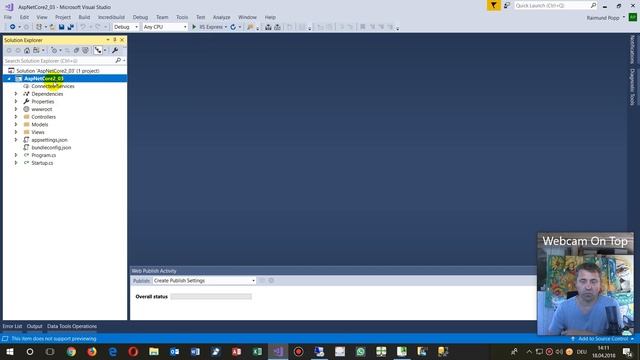Viewport: 640px width, 360px height.
Task: Switch to the Data Tools Operations tab
Action: pos(72,326)
